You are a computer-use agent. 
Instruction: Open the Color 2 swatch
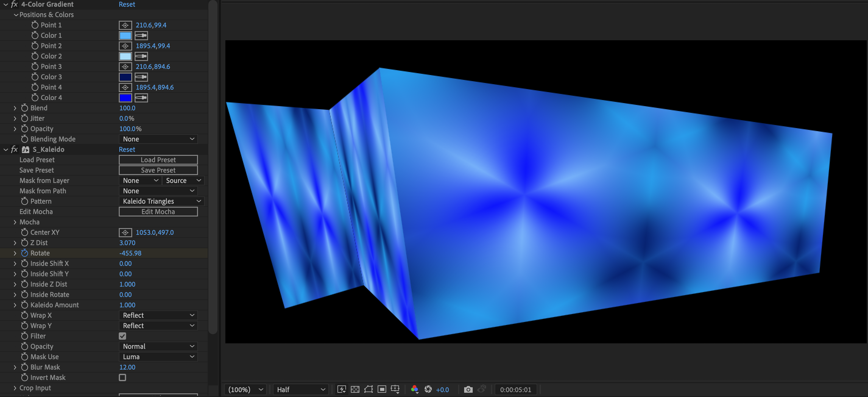[x=125, y=56]
